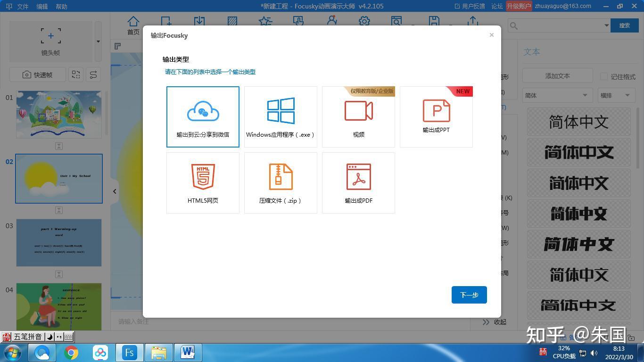Select slide 02 Unit 1 My School thumbnail
The image size is (644, 362).
point(59,179)
